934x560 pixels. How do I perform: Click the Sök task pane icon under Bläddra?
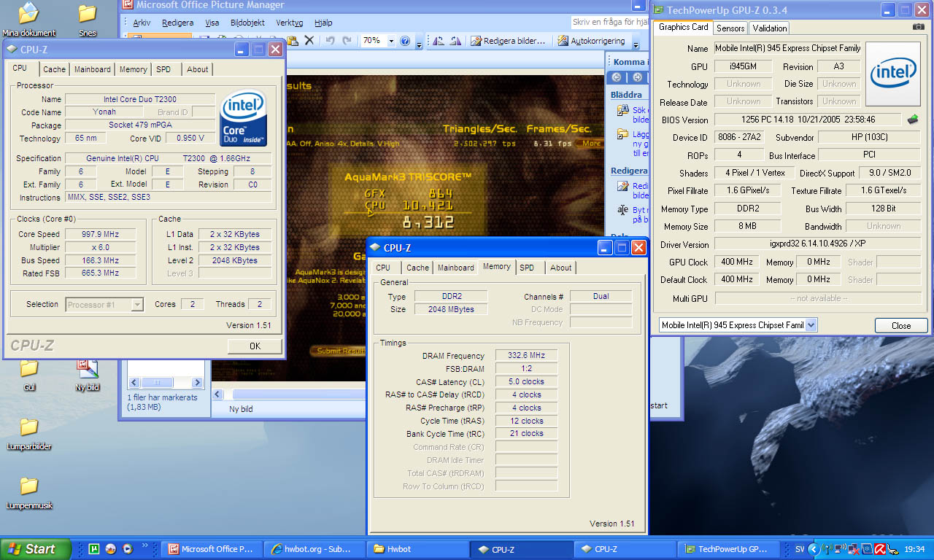click(x=622, y=110)
